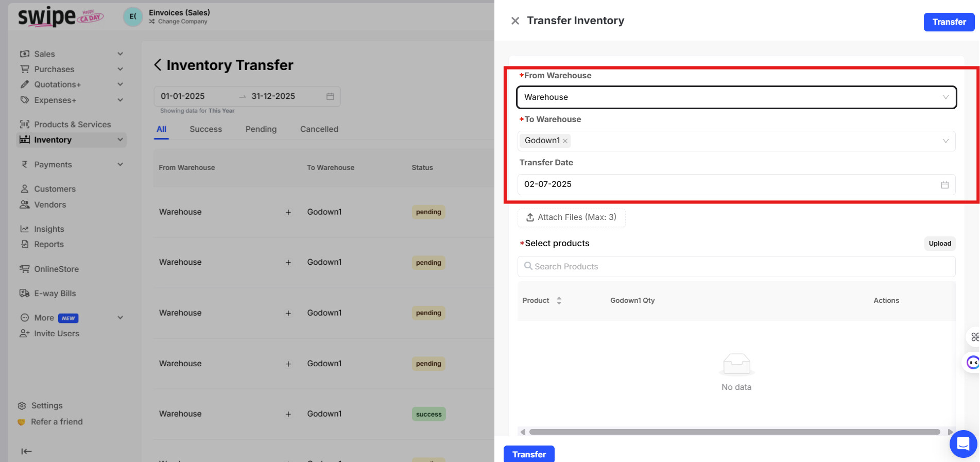This screenshot has width=980, height=462.
Task: Click the 31-12-2025 end date
Action: pos(273,96)
